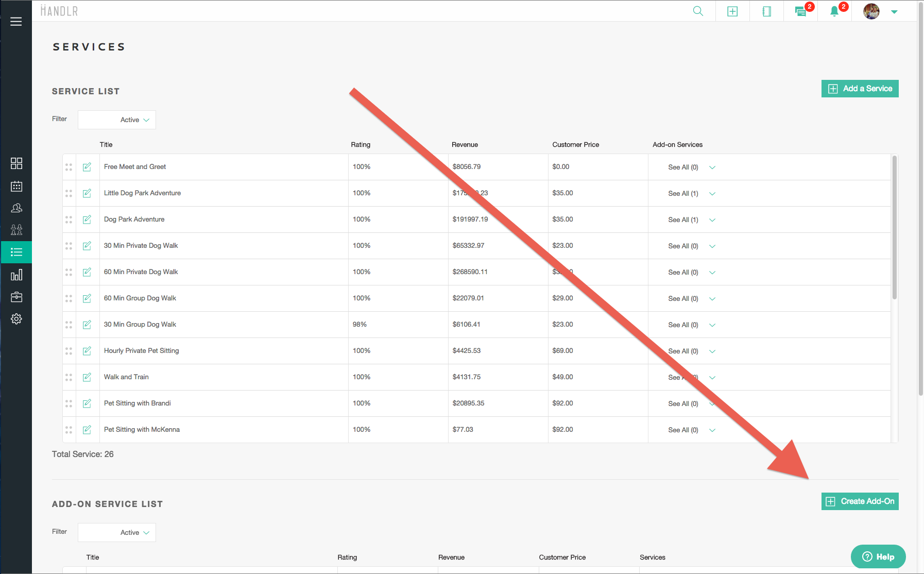The width and height of the screenshot is (924, 574).
Task: Click the service list table scrollbar
Action: (x=895, y=227)
